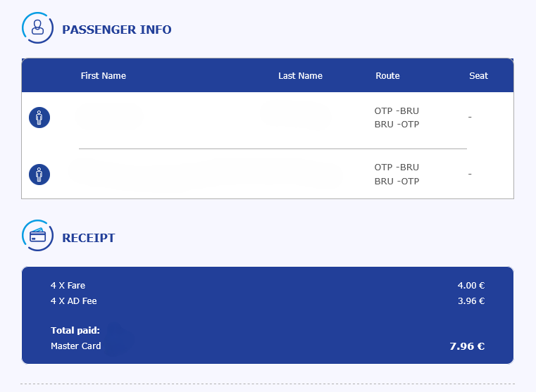Image resolution: width=536 pixels, height=392 pixels.
Task: Click the second passenger's person icon
Action: pos(39,174)
